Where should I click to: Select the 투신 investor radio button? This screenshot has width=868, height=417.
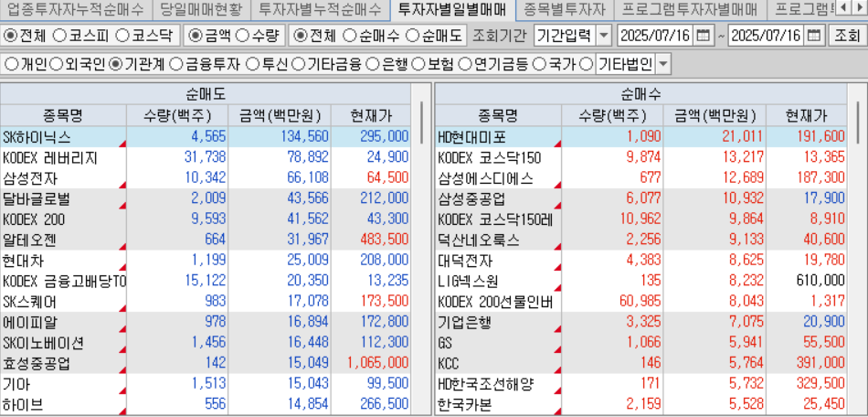(x=252, y=65)
